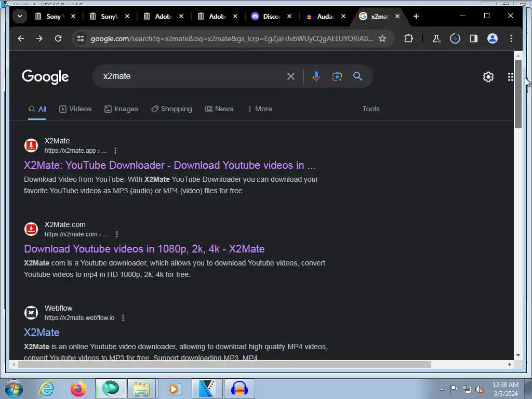Image resolution: width=532 pixels, height=399 pixels.
Task: Open the Chrome profile avatar
Action: click(493, 38)
